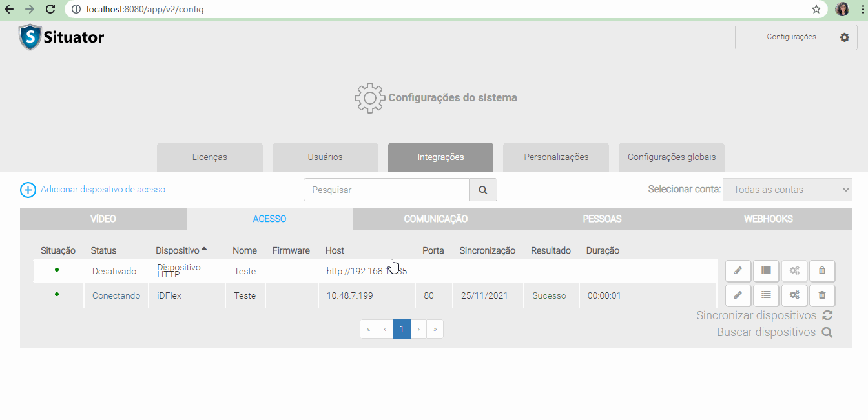The height and width of the screenshot is (420, 868).
Task: Click the search magnifier button
Action: (x=482, y=190)
